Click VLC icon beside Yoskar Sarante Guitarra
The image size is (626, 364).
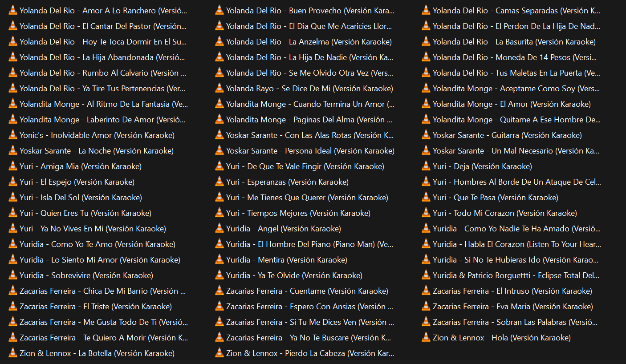pyautogui.click(x=426, y=135)
